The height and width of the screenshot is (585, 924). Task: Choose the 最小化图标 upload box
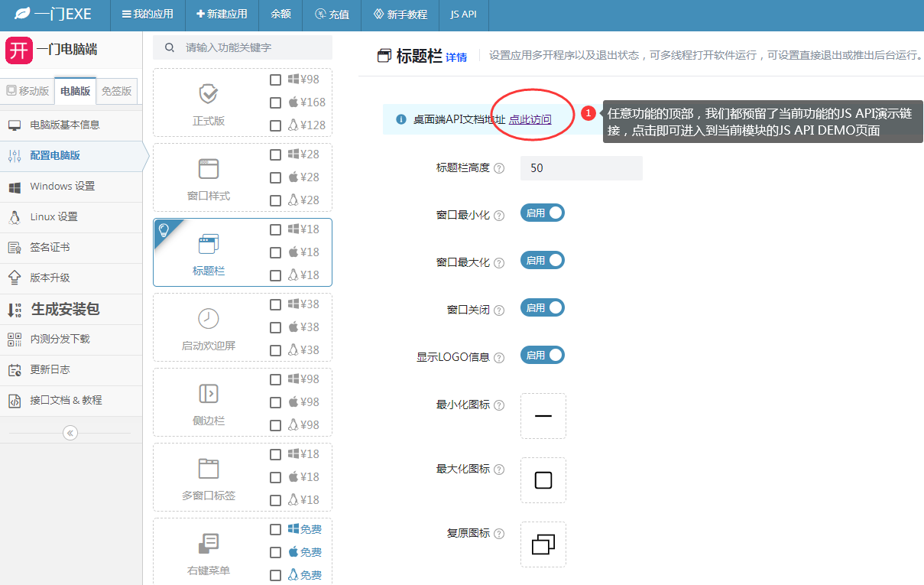tap(543, 416)
